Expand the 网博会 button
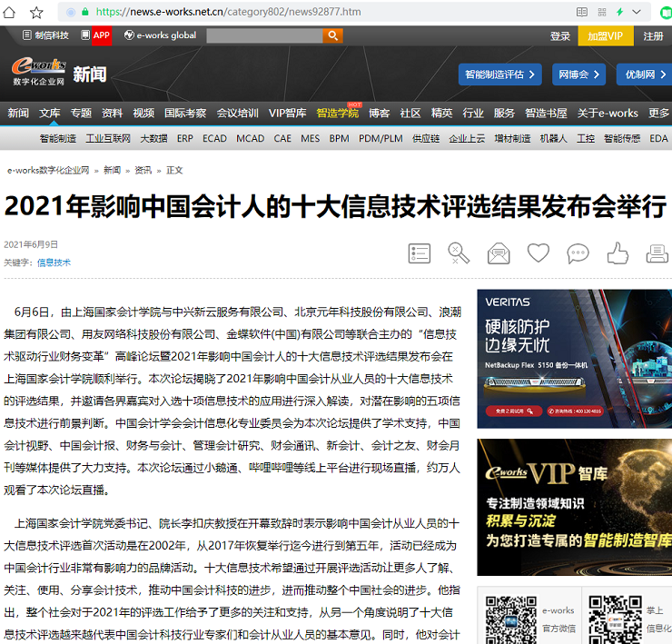This screenshot has height=644, width=672. point(579,74)
